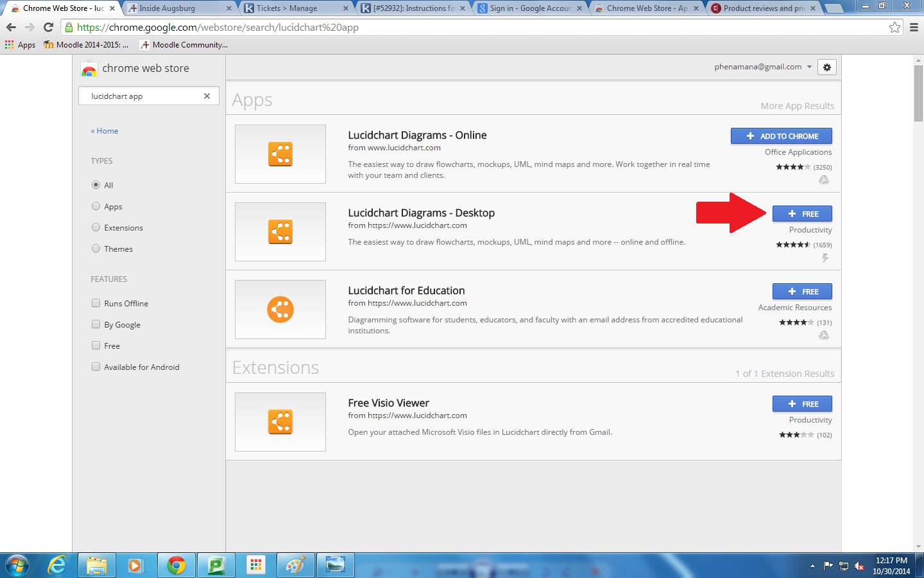Open Moodle Community bookmark
This screenshot has height=578, width=924.
click(x=184, y=45)
